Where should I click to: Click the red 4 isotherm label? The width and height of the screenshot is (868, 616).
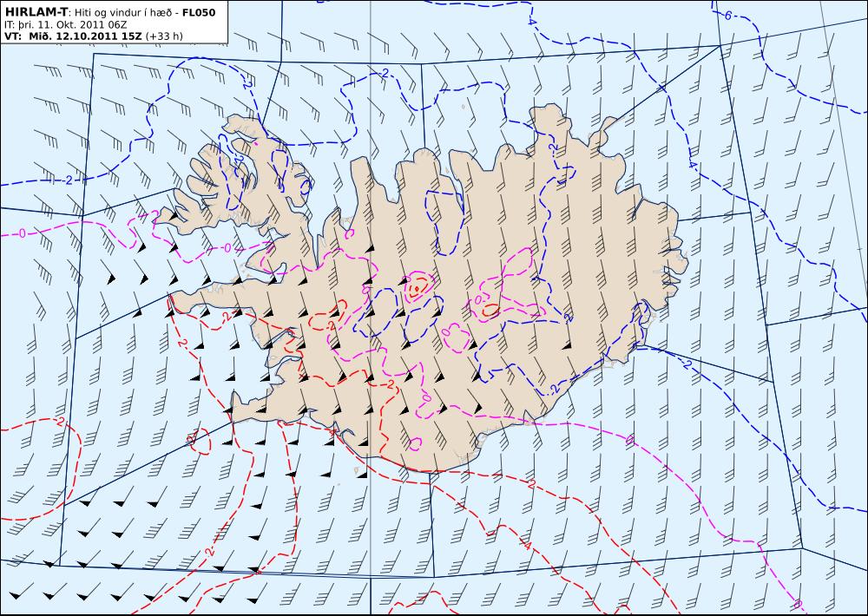point(528,547)
